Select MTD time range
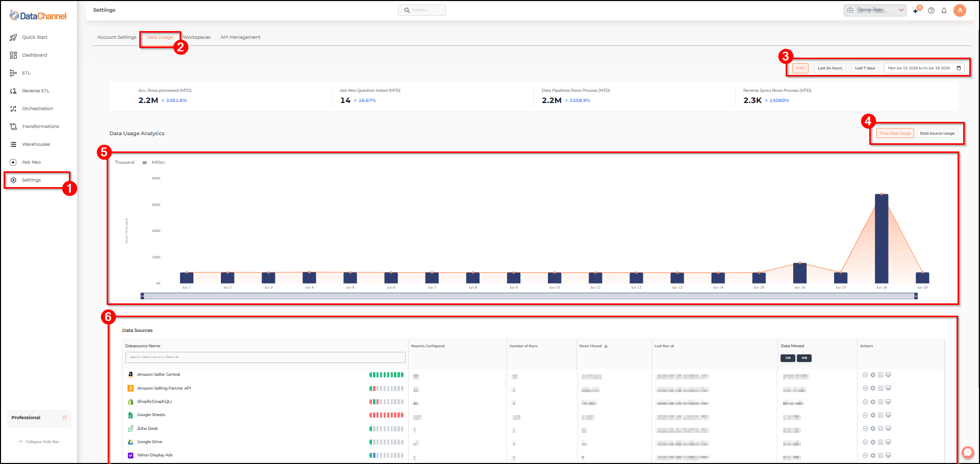 (x=800, y=68)
